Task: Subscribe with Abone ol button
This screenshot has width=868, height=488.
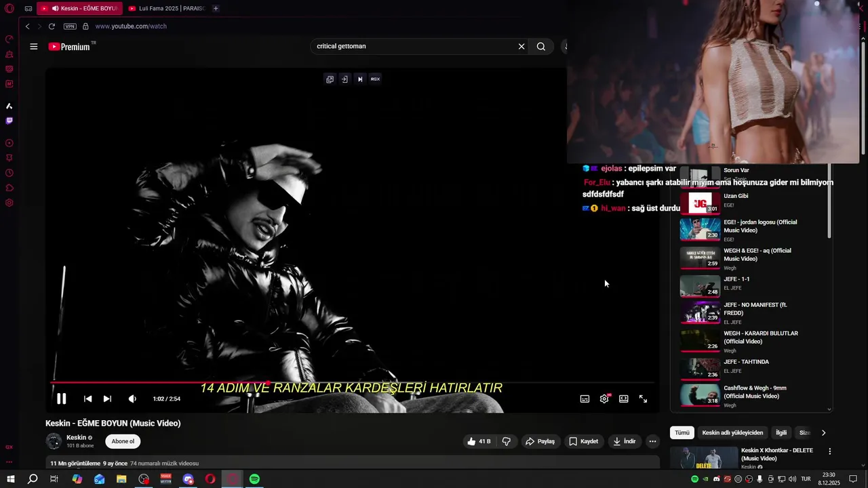Action: point(123,441)
